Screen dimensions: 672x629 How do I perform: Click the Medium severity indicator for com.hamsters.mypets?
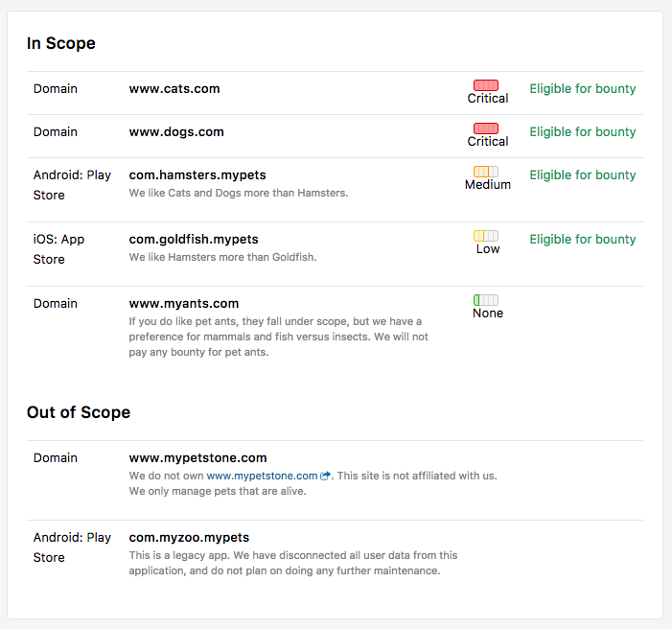(486, 173)
